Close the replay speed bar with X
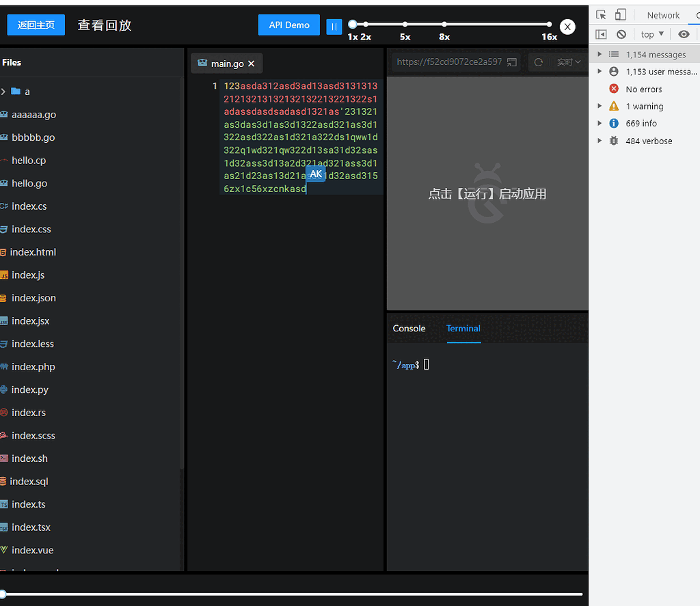The width and height of the screenshot is (700, 606). pos(567,27)
